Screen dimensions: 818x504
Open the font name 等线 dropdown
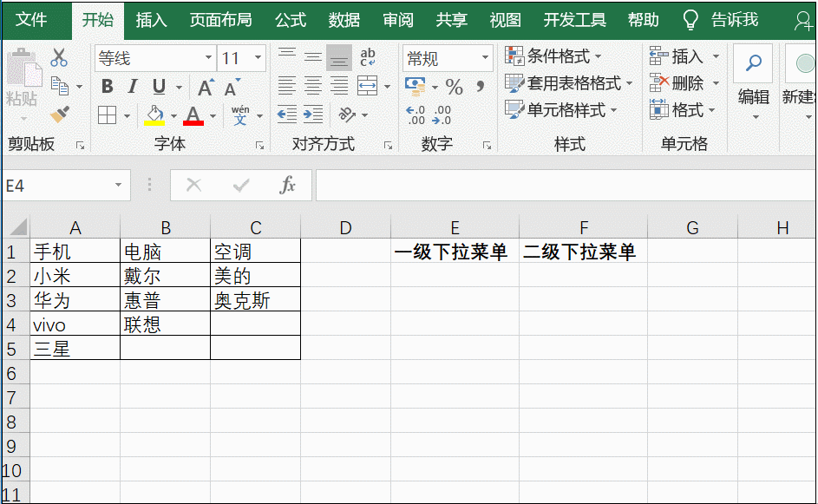coord(207,57)
